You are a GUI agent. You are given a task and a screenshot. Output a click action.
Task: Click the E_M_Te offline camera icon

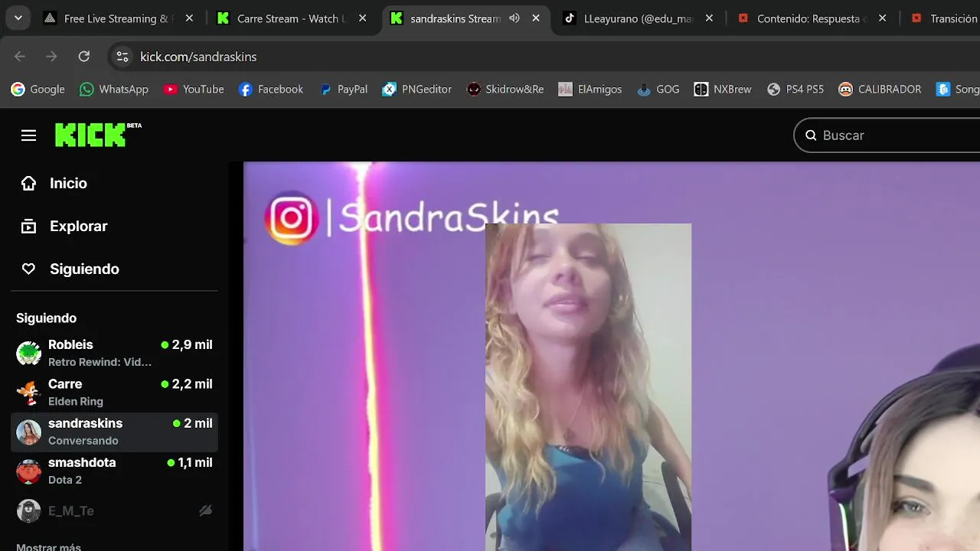tap(205, 510)
